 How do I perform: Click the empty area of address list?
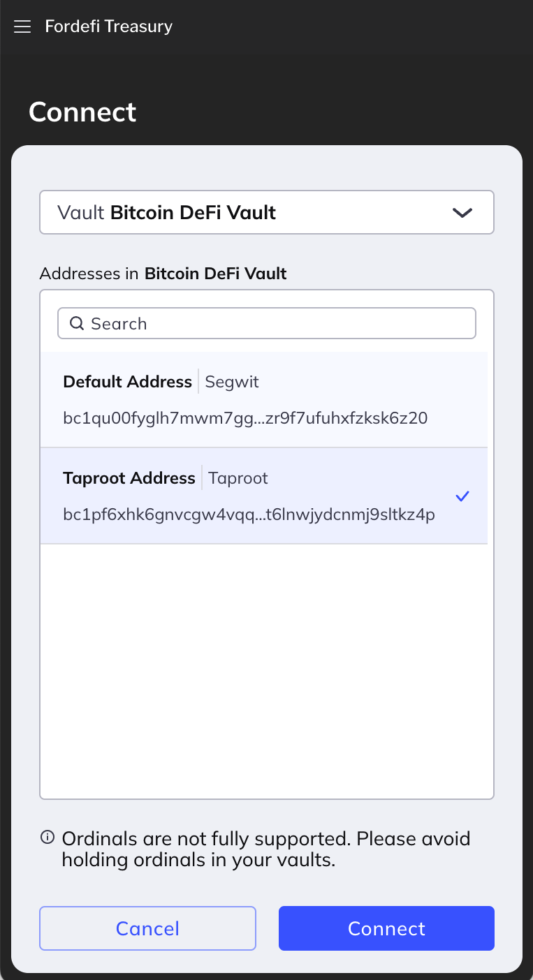pyautogui.click(x=266, y=670)
